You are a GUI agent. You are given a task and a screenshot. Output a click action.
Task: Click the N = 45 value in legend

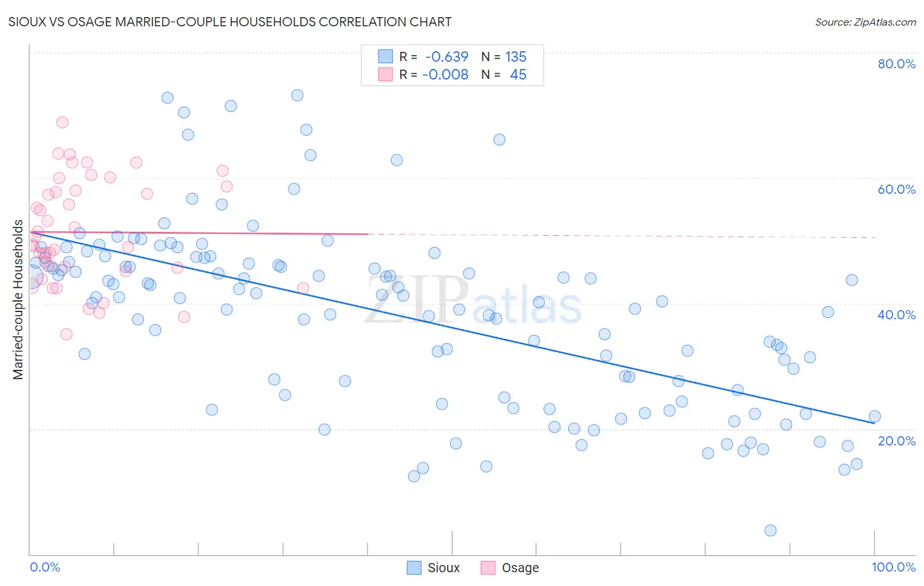click(504, 74)
